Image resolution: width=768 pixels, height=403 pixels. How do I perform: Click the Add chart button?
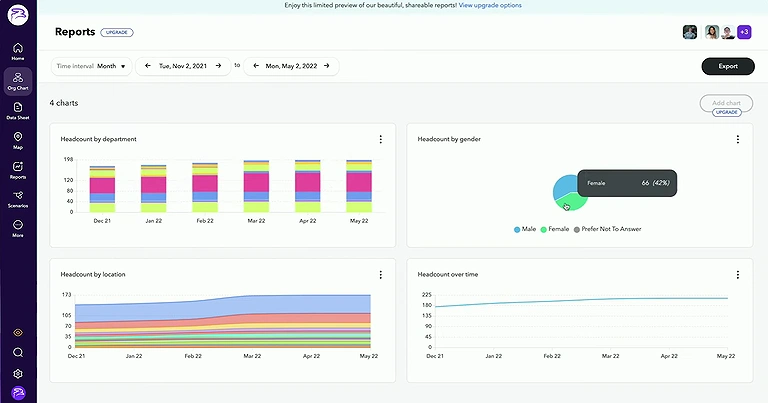(x=726, y=103)
